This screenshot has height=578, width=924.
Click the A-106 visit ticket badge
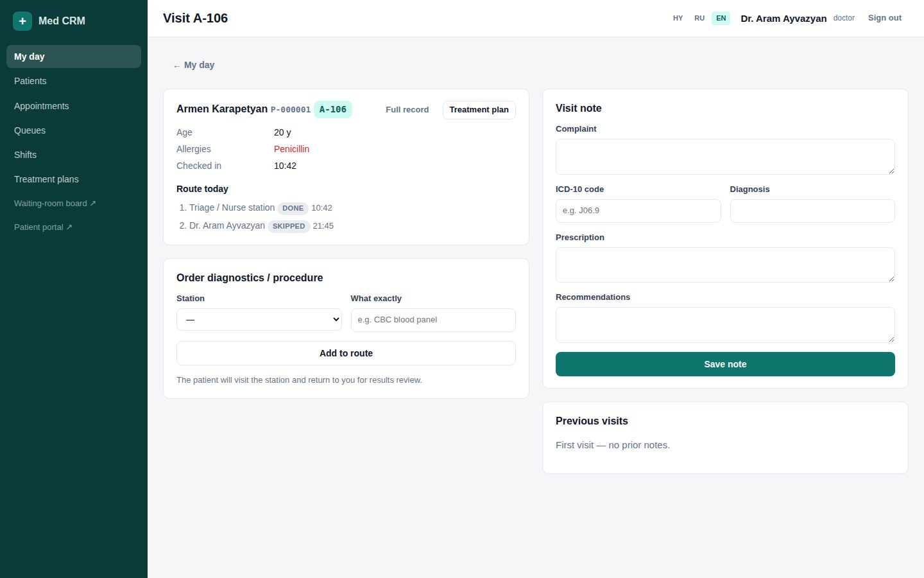coord(333,109)
